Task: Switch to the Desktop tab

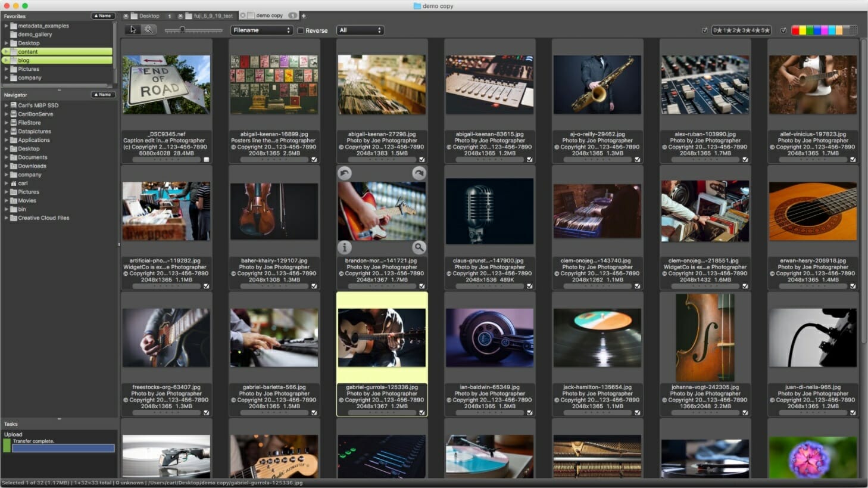Action: coord(148,16)
